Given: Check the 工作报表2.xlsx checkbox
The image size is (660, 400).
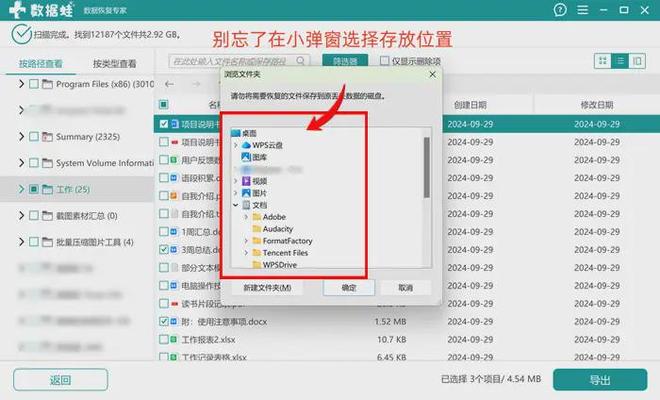Looking at the screenshot, I should pyautogui.click(x=163, y=339).
